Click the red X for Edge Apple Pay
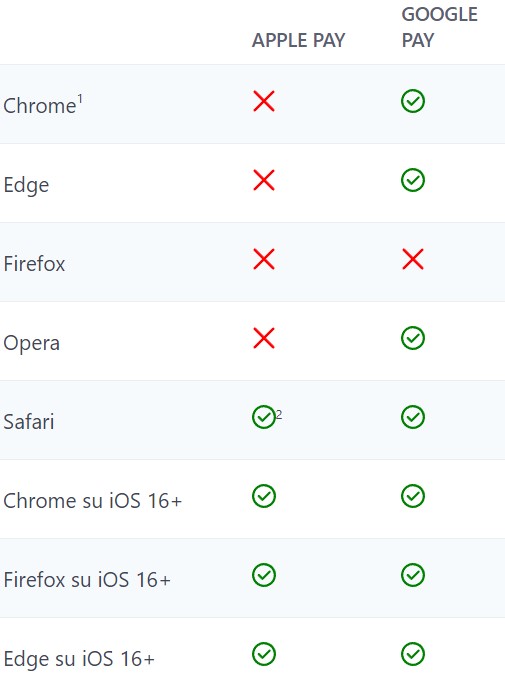The height and width of the screenshot is (694, 505). pyautogui.click(x=264, y=180)
